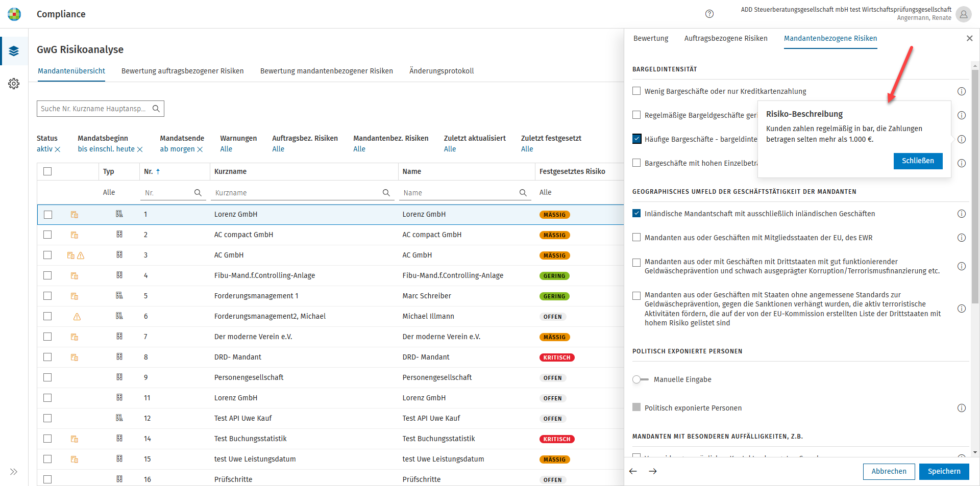This screenshot has height=486, width=980.
Task: Click the search magnifier in main search box
Action: click(x=156, y=109)
